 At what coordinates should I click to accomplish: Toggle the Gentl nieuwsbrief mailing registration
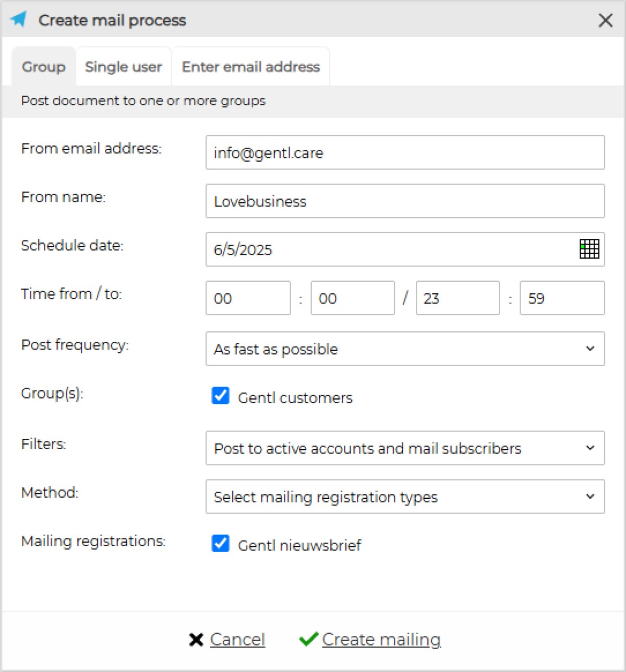pyautogui.click(x=221, y=544)
